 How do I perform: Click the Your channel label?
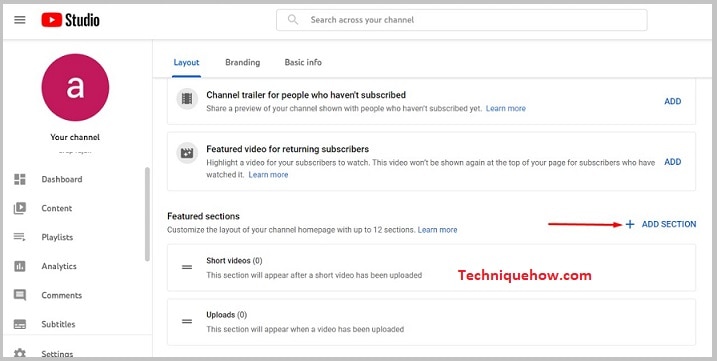[75, 137]
